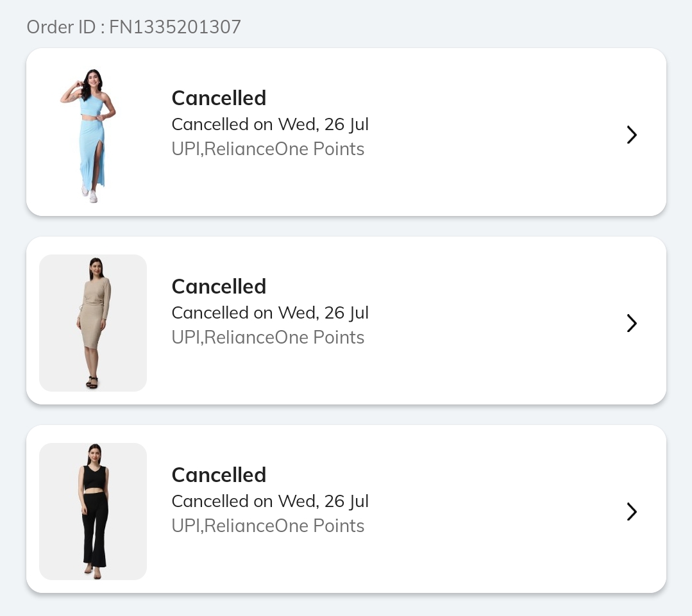
Task: Tap the cancellation date on the beige dress card
Action: [x=270, y=312]
